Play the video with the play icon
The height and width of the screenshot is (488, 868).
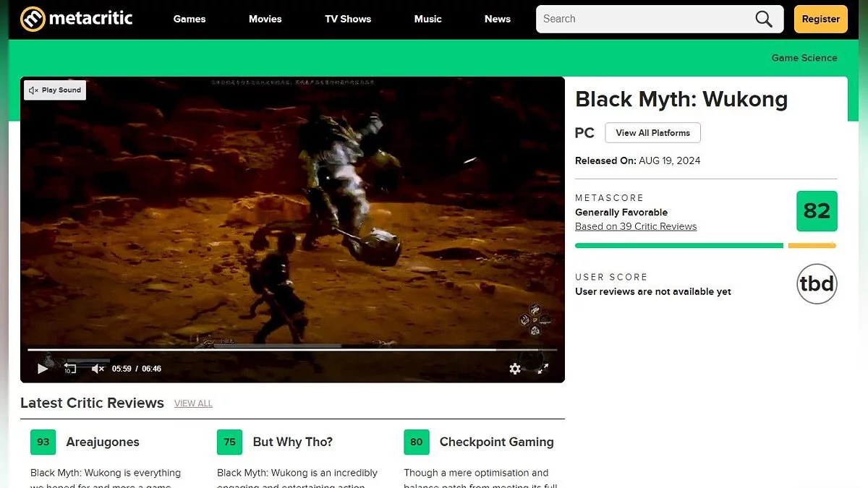coord(43,369)
